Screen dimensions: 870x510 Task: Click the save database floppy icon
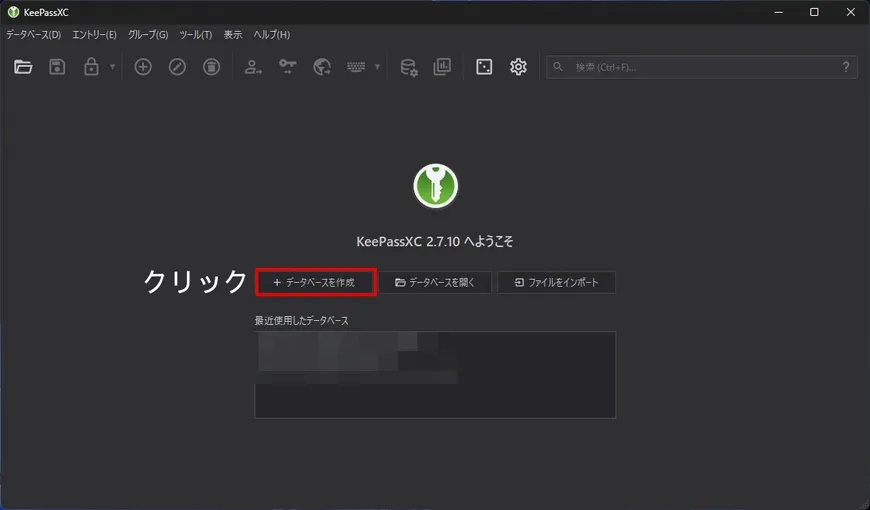click(57, 67)
